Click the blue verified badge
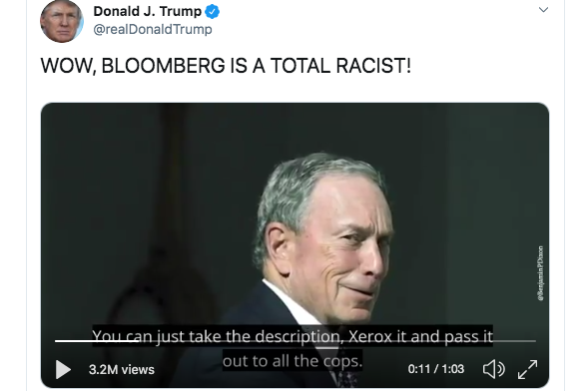Image resolution: width=588 pixels, height=391 pixels. (213, 12)
